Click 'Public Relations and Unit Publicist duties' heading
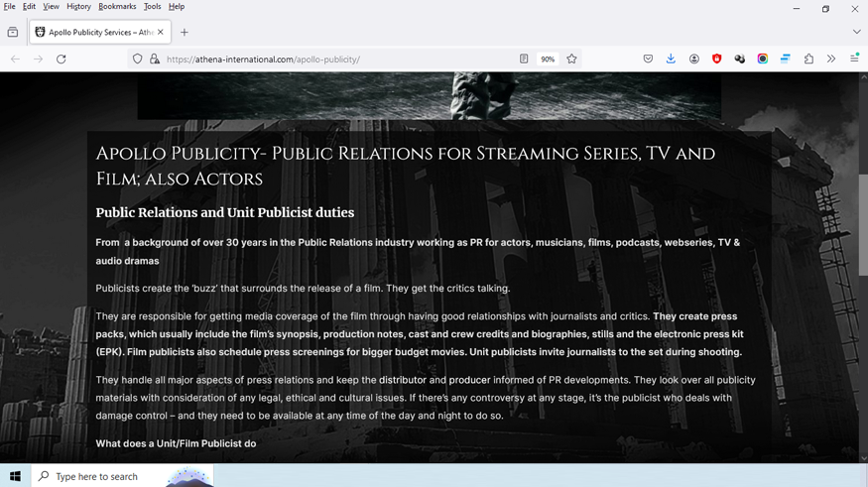 225,212
